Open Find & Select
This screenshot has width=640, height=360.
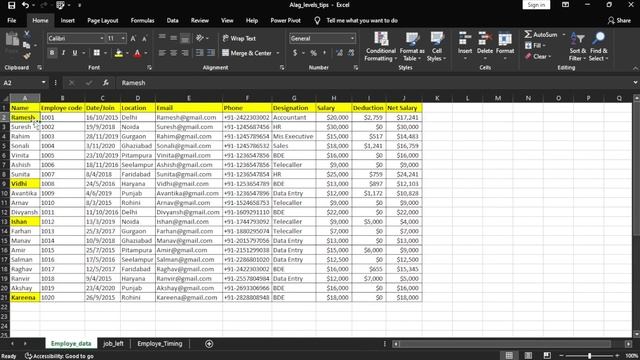[599, 47]
